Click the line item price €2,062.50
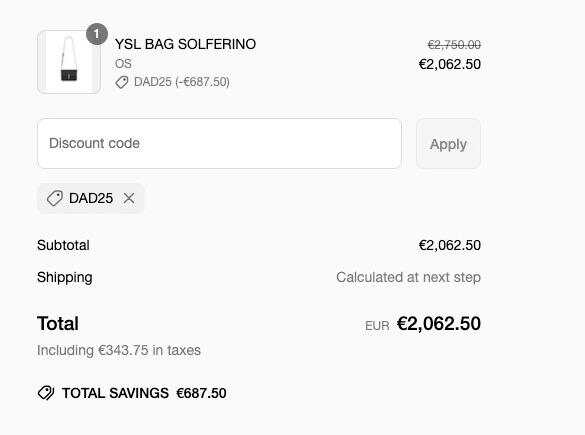585x435 pixels. pyautogui.click(x=450, y=64)
